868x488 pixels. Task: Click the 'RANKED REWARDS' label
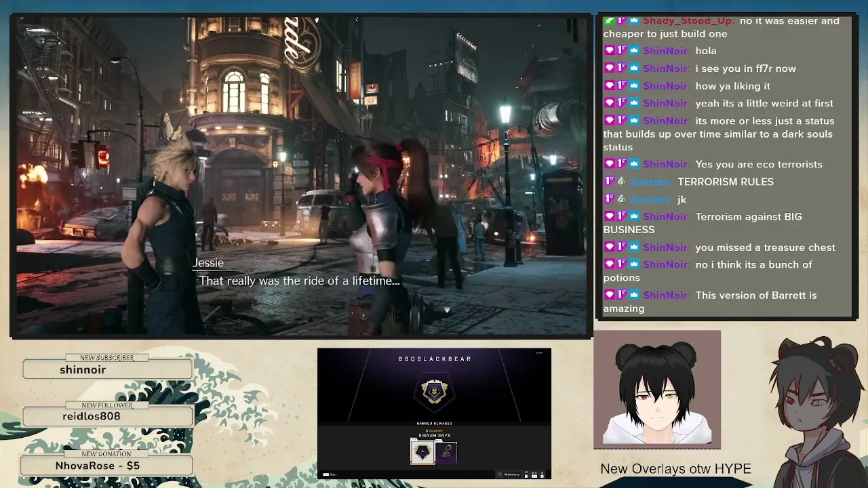point(434,424)
